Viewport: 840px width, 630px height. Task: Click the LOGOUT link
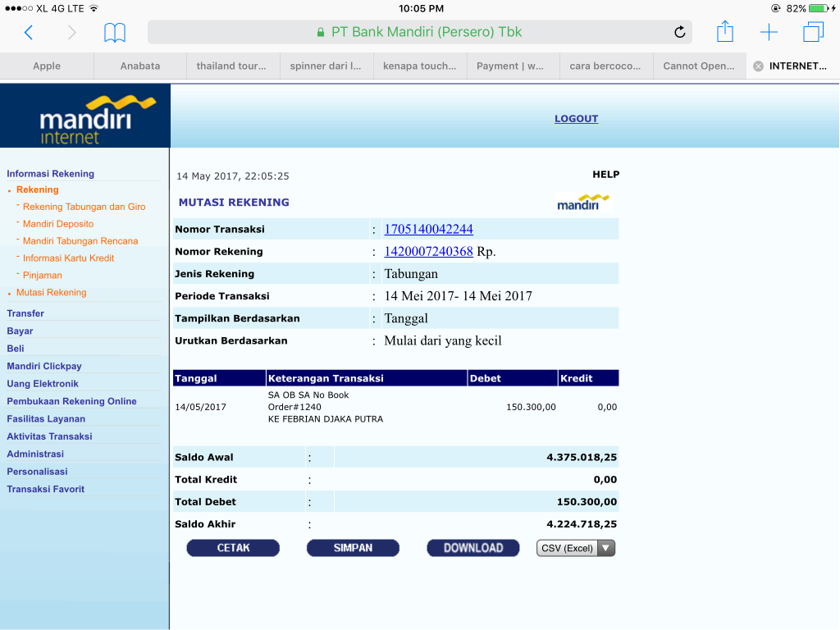[x=576, y=119]
